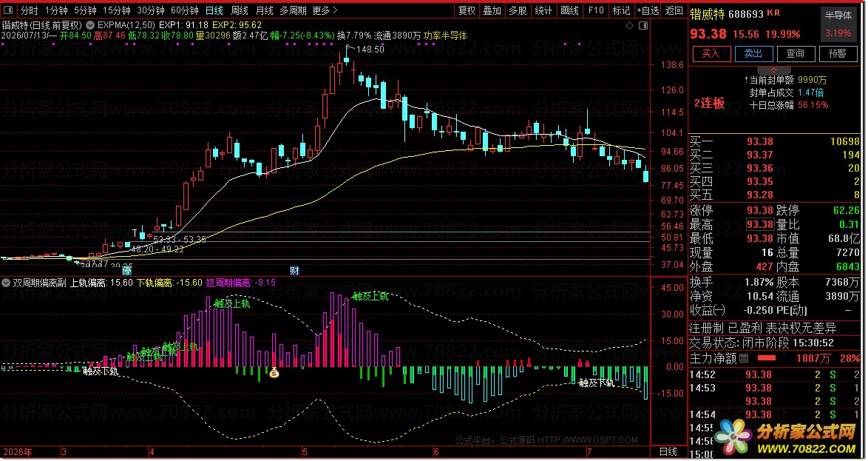Click the 148.50 high price label
The image size is (868, 461).
pos(370,50)
